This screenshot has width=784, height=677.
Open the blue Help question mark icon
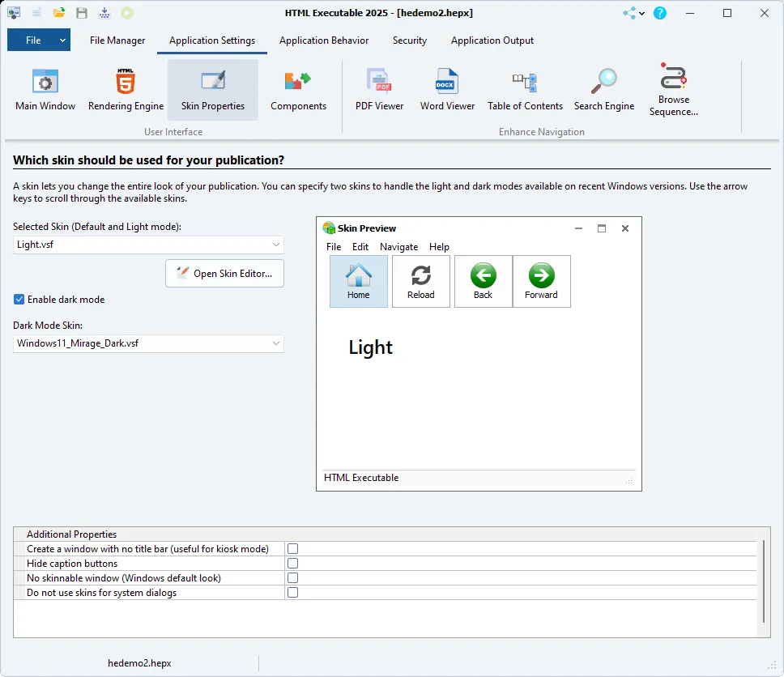[660, 13]
